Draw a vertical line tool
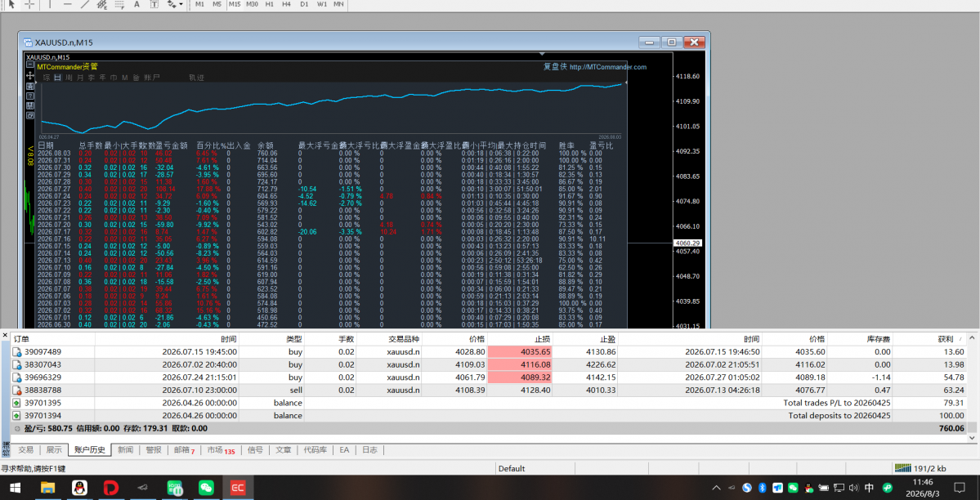The width and height of the screenshot is (980, 500). tap(50, 4)
